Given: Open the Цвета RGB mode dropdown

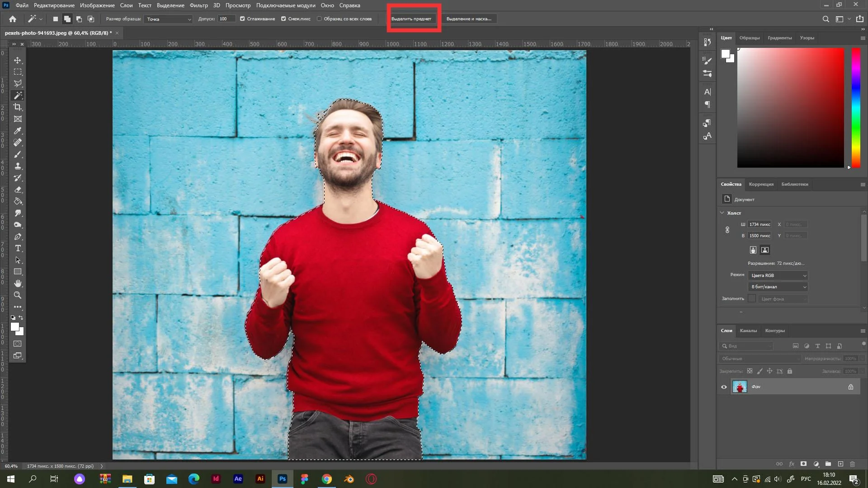Looking at the screenshot, I should coord(778,275).
